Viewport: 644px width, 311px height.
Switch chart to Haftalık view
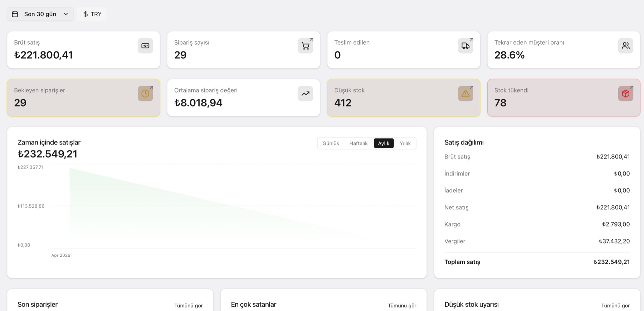pos(358,143)
